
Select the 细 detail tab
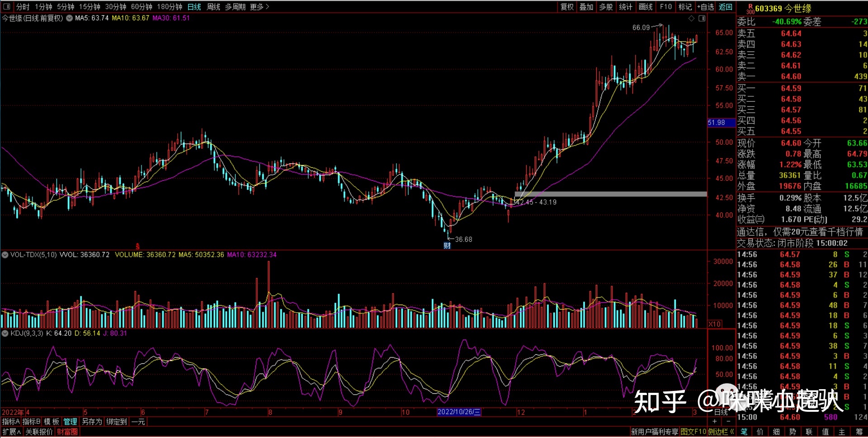click(x=777, y=432)
